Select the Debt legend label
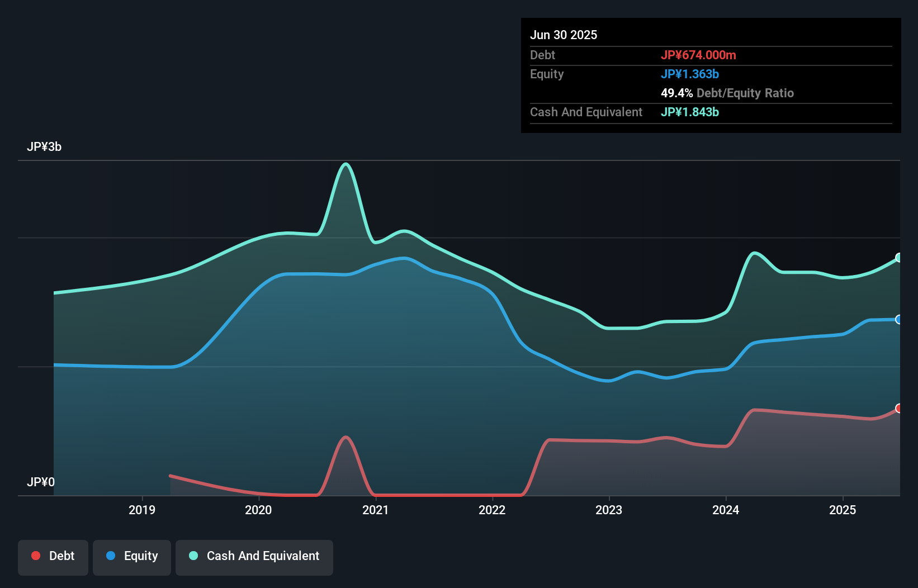The width and height of the screenshot is (918, 588). [61, 556]
